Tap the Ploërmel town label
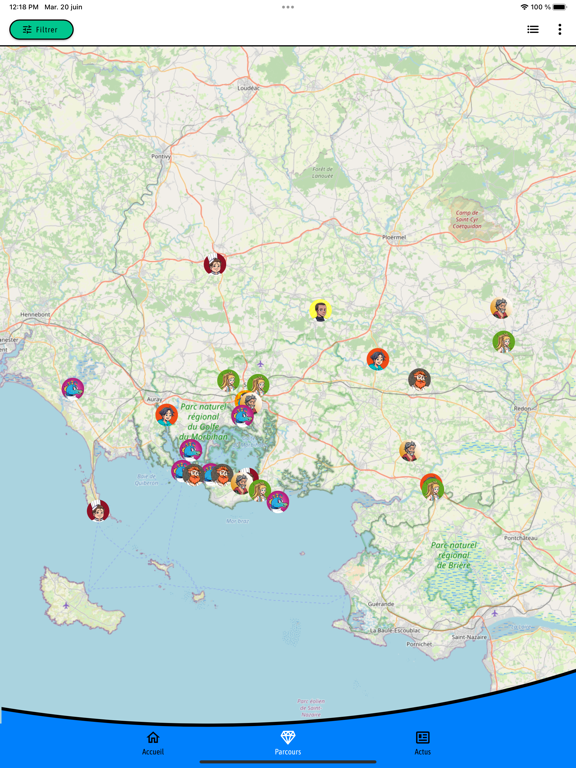The image size is (576, 768). point(394,237)
